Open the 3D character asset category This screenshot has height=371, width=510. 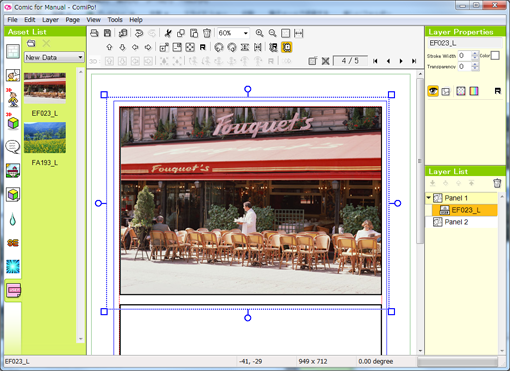pos(13,98)
